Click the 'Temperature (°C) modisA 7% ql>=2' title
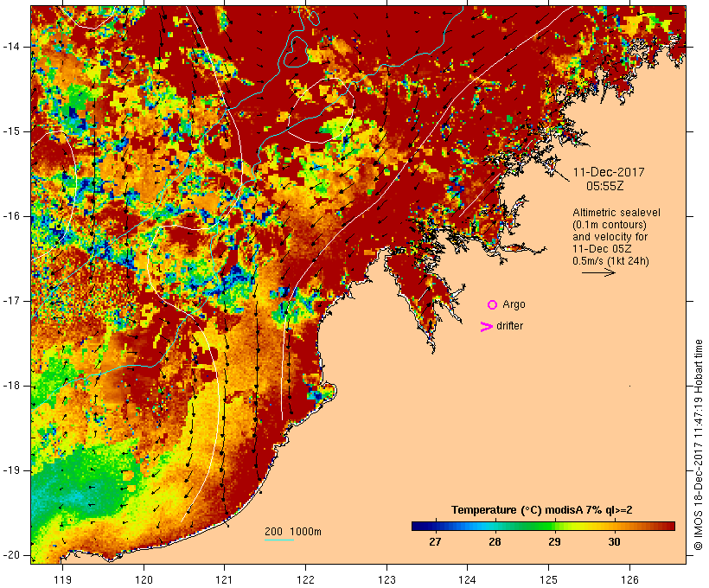Viewport: 709px width, 588px height. (542, 510)
